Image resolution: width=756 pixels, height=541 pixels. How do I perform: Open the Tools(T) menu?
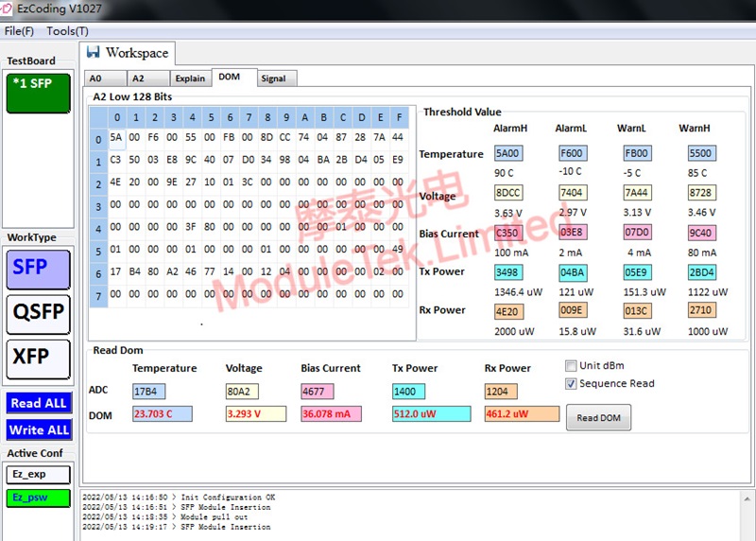[x=67, y=31]
